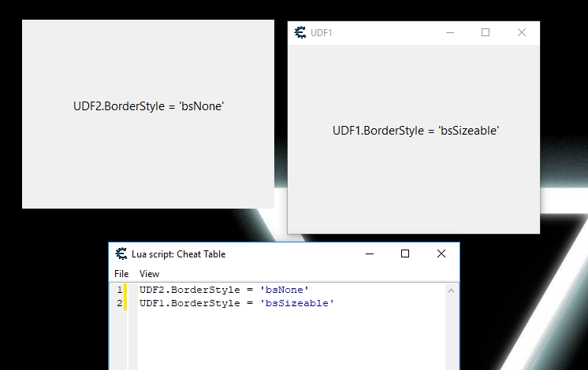Click the Cheat Engine icon in Lua script window
588x370 pixels.
(x=121, y=254)
